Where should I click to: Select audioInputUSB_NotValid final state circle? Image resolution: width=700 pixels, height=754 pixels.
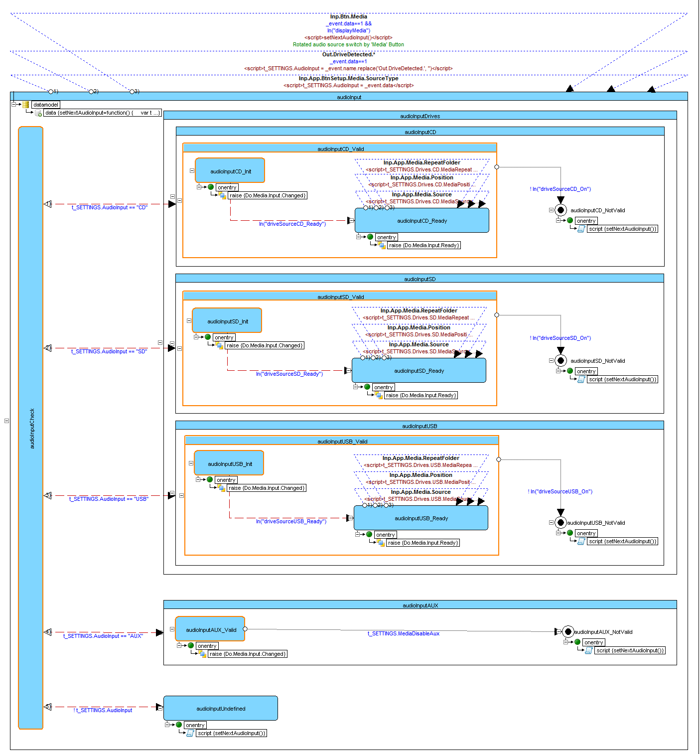click(x=560, y=523)
